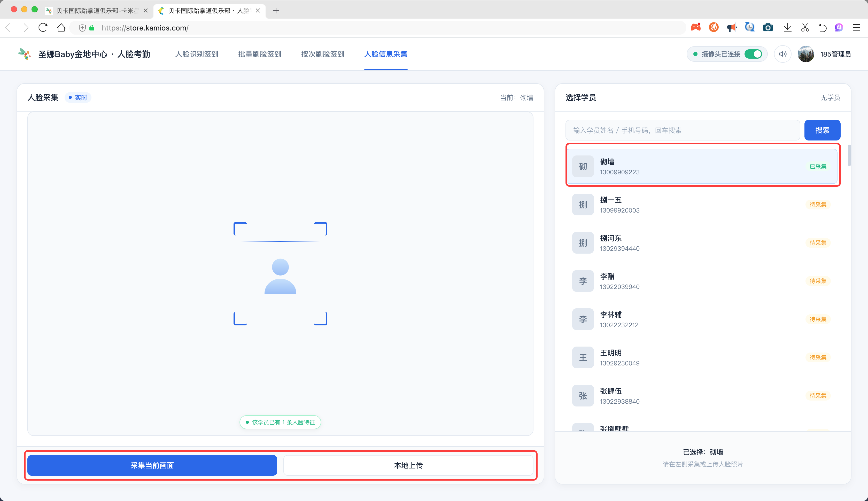Open the browser downloads icon

[787, 28]
